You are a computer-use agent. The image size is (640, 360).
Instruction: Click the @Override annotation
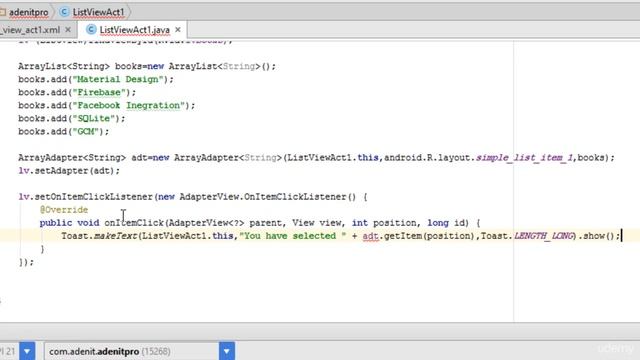[x=64, y=210]
